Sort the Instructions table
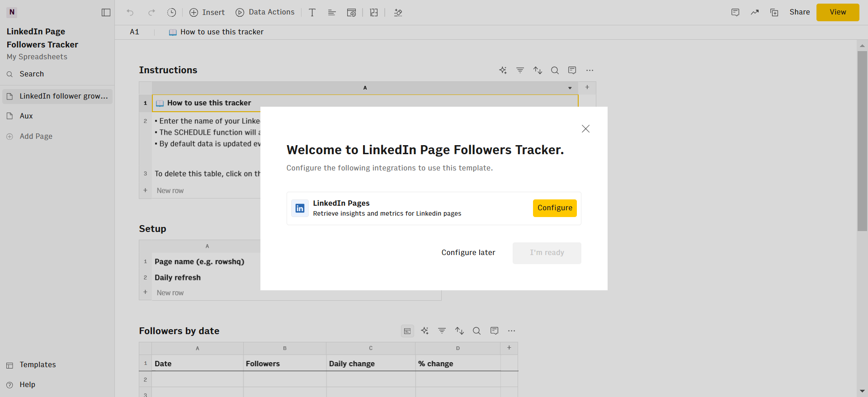The height and width of the screenshot is (397, 868). point(538,70)
